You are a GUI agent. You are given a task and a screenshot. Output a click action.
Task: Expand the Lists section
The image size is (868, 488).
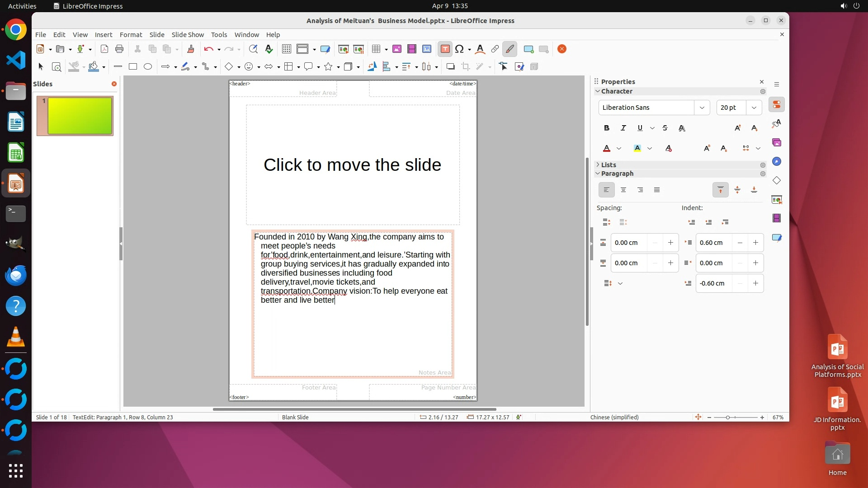[x=608, y=165]
